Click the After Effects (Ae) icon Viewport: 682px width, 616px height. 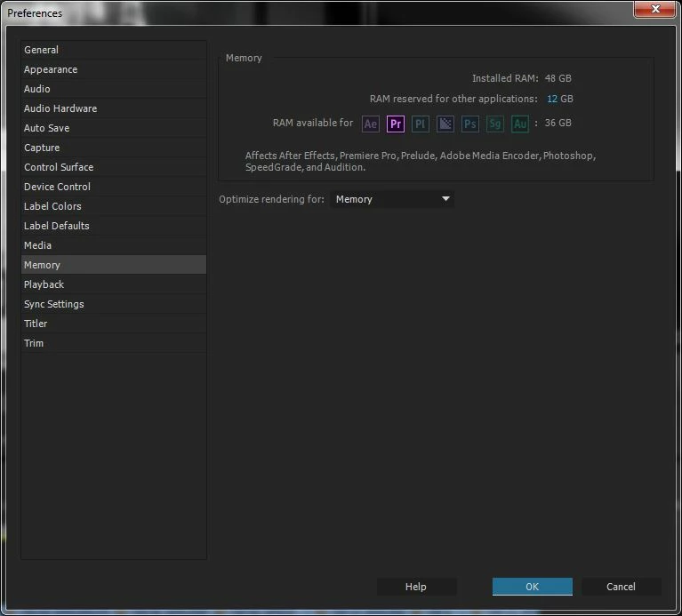click(x=371, y=124)
